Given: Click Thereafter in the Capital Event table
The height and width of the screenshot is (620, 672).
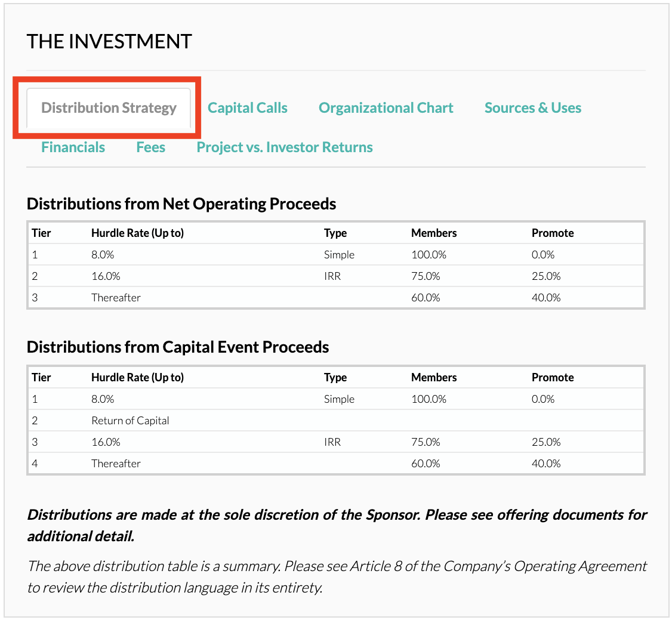Looking at the screenshot, I should pos(116,464).
